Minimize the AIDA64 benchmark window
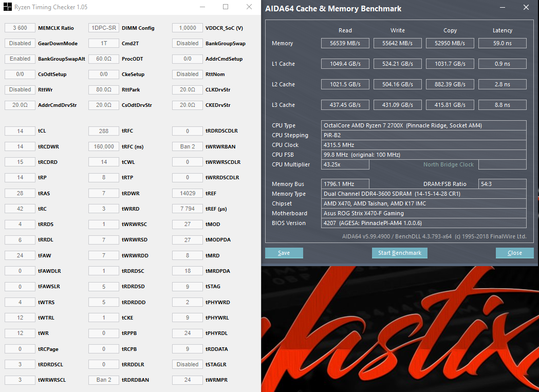Viewport: 539px width, 392px height. [502, 7]
